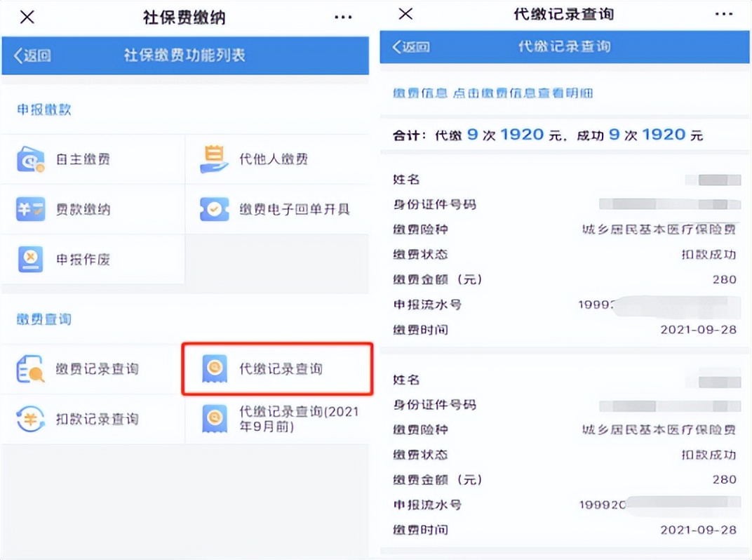Go back from 社保缴费功能列表

point(32,56)
